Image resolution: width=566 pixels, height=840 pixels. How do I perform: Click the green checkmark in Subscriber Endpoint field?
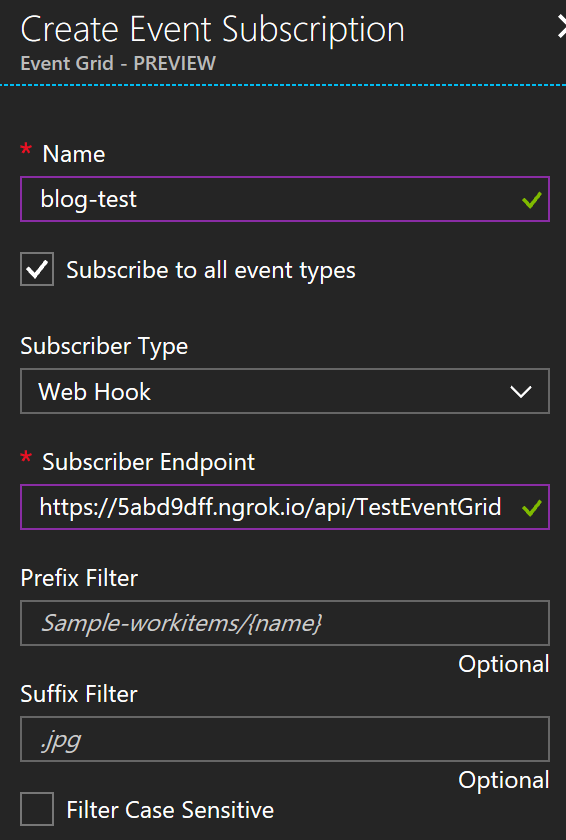[532, 508]
